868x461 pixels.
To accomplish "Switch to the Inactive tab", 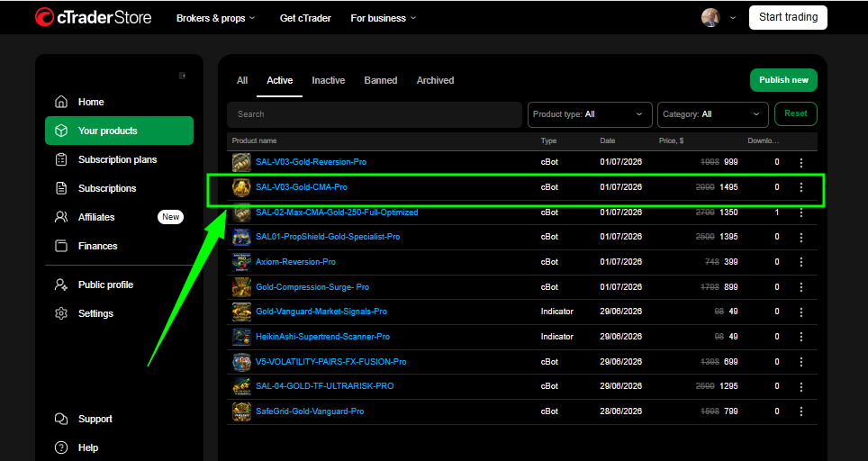I will click(329, 80).
